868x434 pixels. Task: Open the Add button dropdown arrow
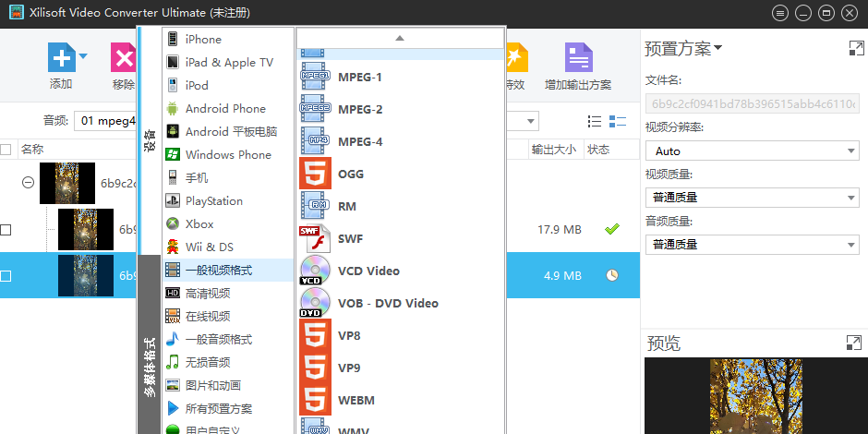tap(83, 56)
